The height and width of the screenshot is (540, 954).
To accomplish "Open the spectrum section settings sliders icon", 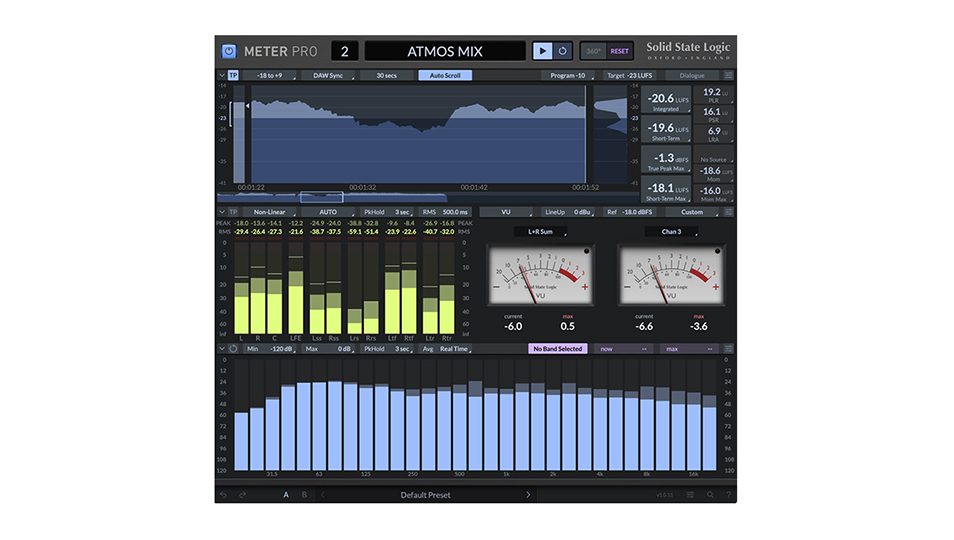I will [x=728, y=349].
